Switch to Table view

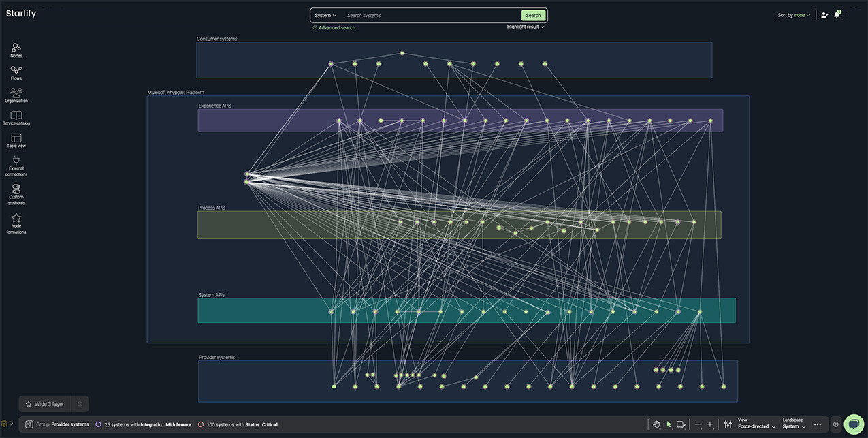click(16, 140)
